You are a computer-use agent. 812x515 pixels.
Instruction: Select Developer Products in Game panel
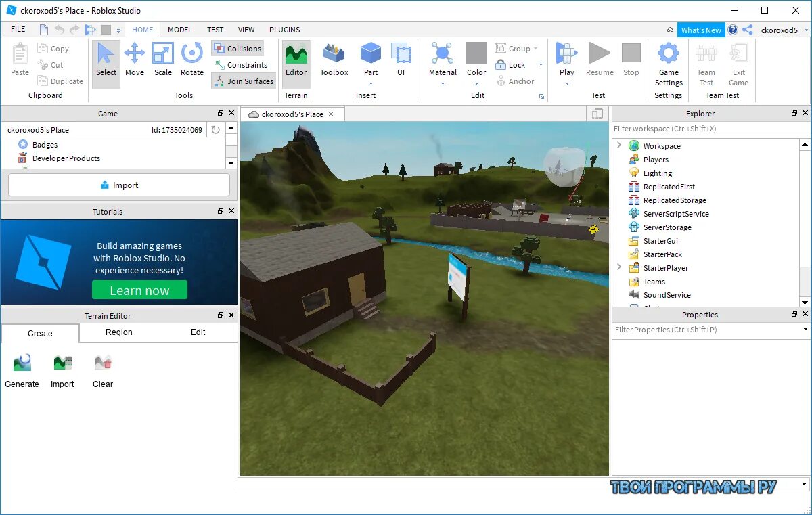(x=66, y=158)
